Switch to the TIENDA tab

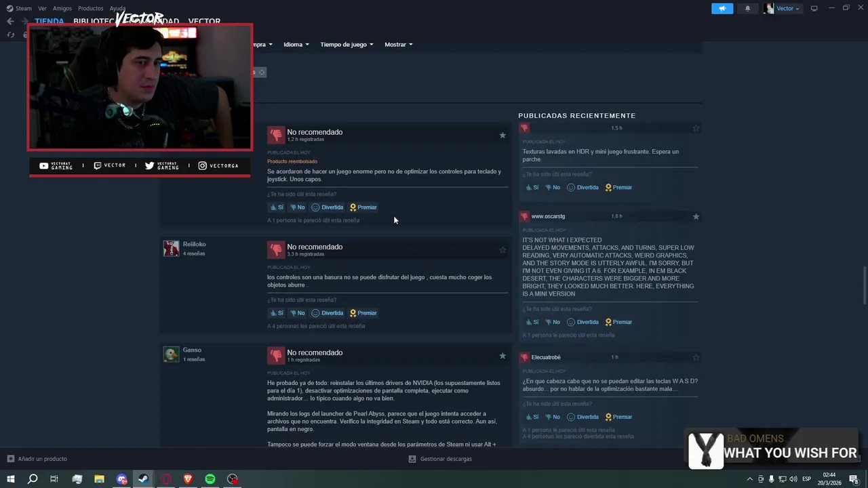49,21
